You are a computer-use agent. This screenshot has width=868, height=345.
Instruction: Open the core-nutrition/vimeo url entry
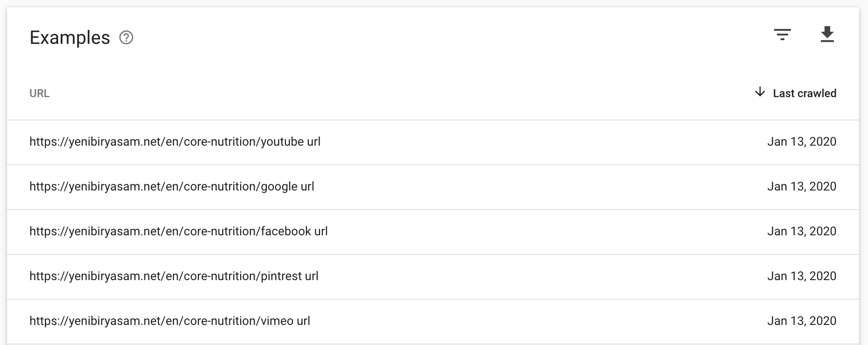click(170, 321)
